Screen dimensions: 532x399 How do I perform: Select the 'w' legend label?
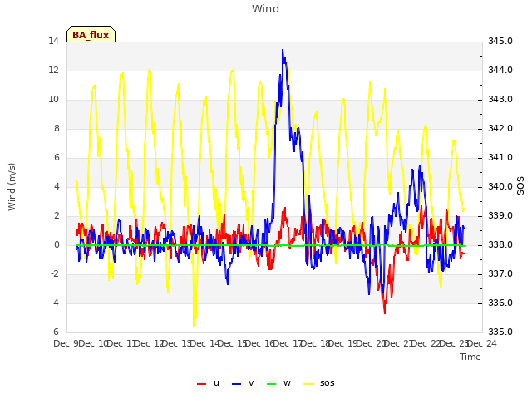287,383
